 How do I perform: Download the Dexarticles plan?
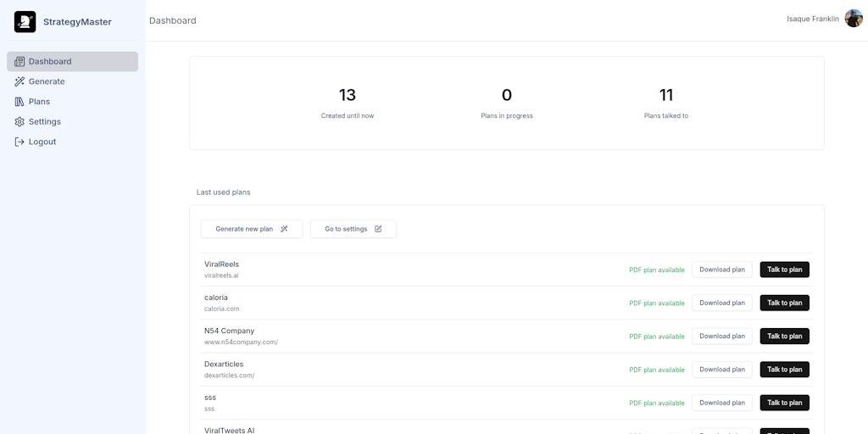pos(722,370)
